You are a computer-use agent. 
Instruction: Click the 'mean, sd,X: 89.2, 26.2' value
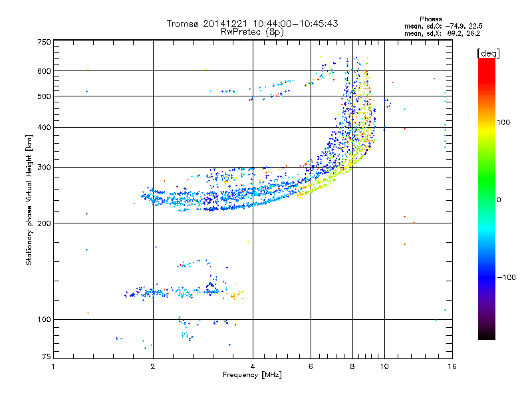pyautogui.click(x=442, y=33)
